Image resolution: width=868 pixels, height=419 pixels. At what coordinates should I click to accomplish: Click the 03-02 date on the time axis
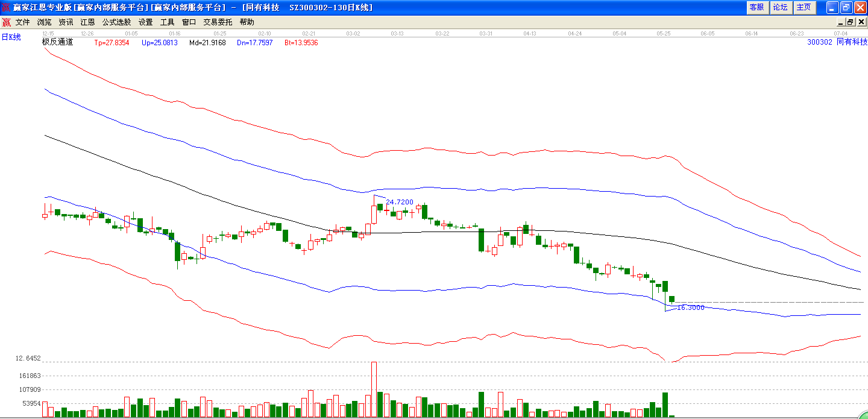click(353, 33)
